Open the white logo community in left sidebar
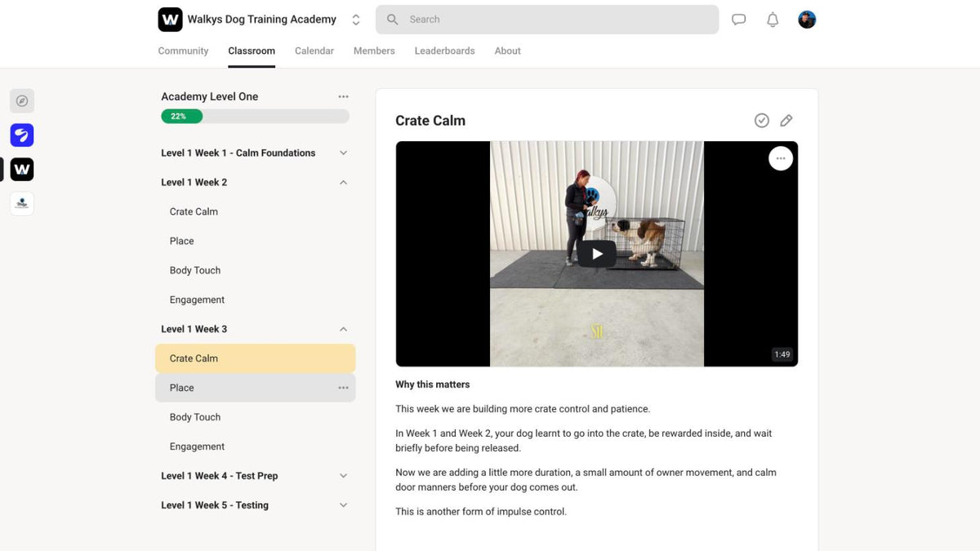 (x=22, y=203)
